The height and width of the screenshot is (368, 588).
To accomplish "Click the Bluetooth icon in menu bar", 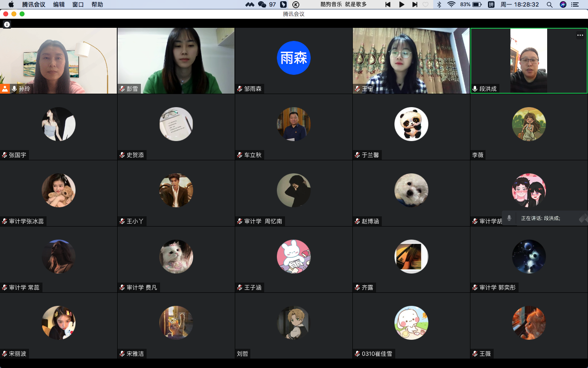I will tap(439, 4).
